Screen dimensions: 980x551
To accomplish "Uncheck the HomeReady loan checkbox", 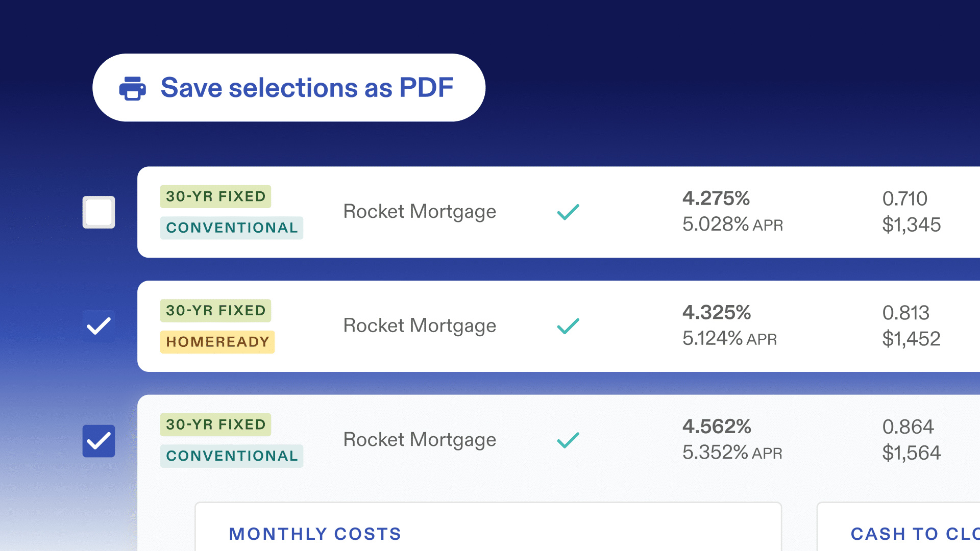I will pos(99,326).
